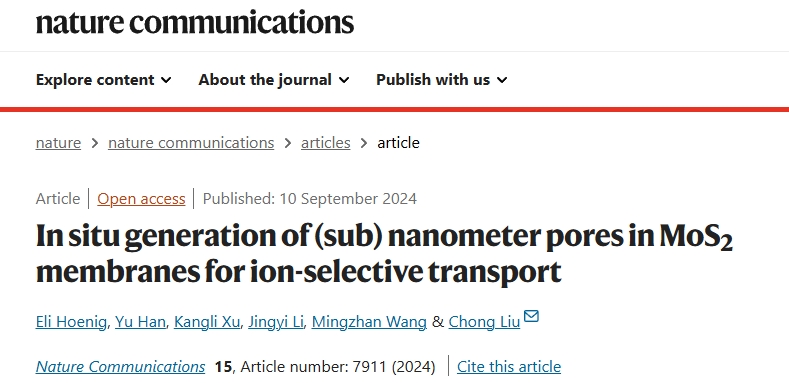789x383 pixels.
Task: Click the email envelope icon beside Chong Liu
Action: [x=531, y=316]
